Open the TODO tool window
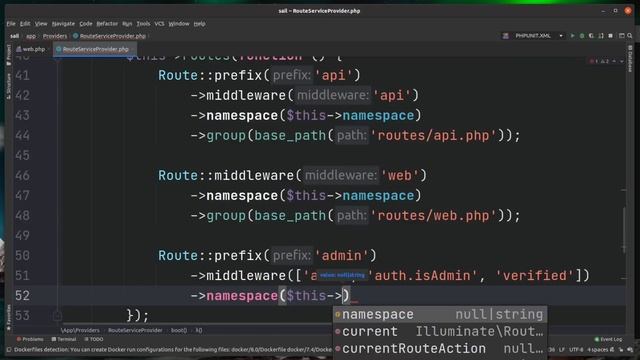The width and height of the screenshot is (640, 360). pos(93,339)
